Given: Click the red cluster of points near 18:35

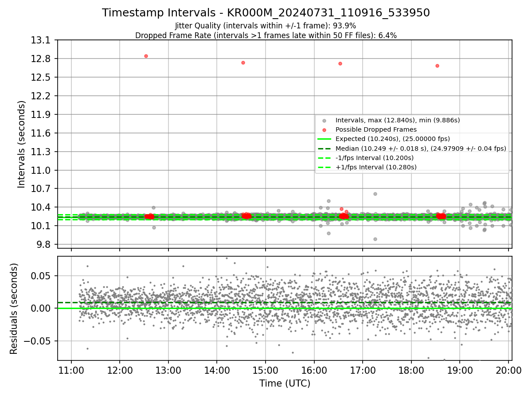Looking at the screenshot, I should [x=441, y=216].
